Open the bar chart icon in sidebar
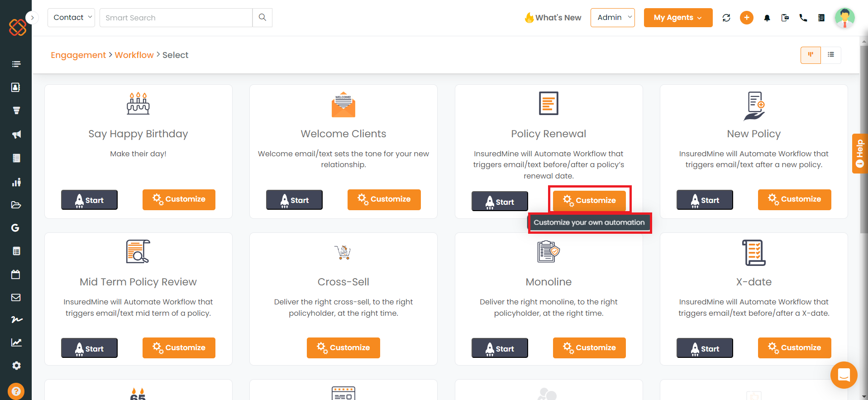Viewport: 868px width, 400px height. pos(16,182)
